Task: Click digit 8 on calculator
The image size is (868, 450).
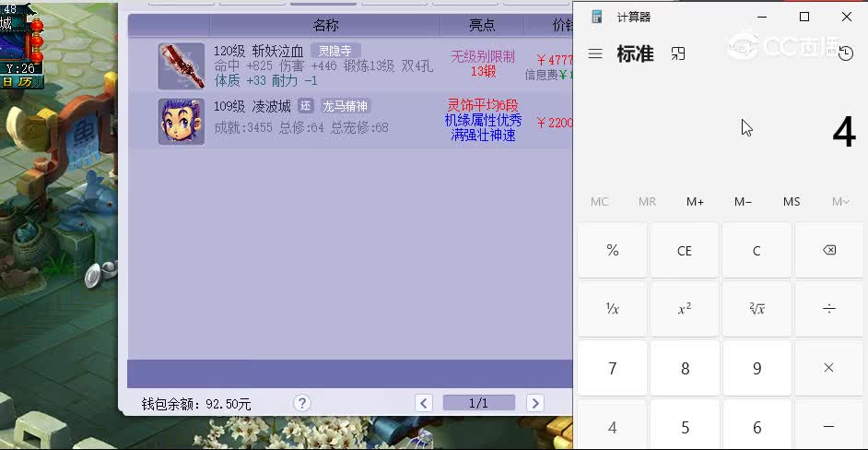Action: (x=685, y=368)
